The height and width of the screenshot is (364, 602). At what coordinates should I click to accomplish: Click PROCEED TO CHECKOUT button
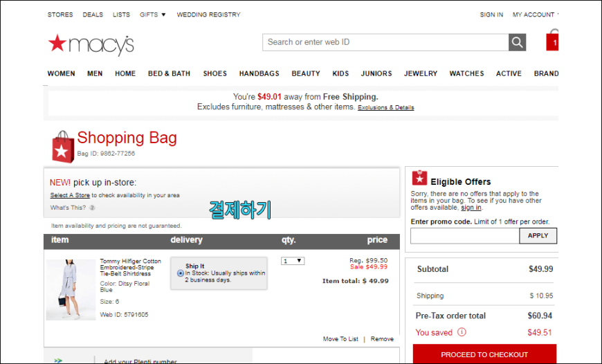click(x=484, y=354)
